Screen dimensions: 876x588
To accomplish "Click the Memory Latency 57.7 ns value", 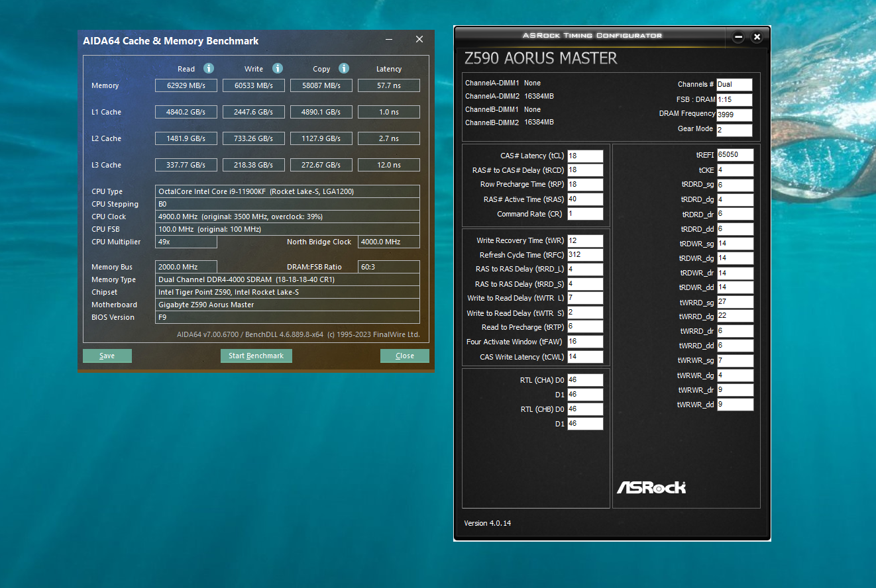I will click(x=389, y=85).
